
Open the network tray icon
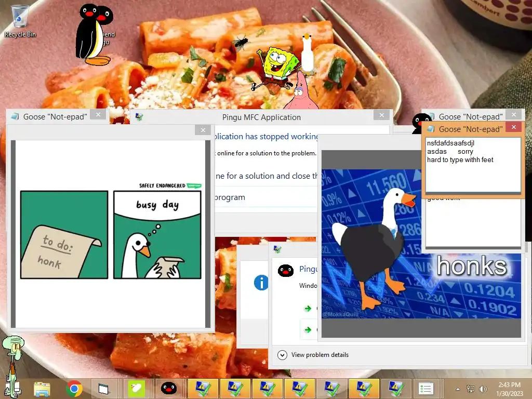(x=471, y=389)
